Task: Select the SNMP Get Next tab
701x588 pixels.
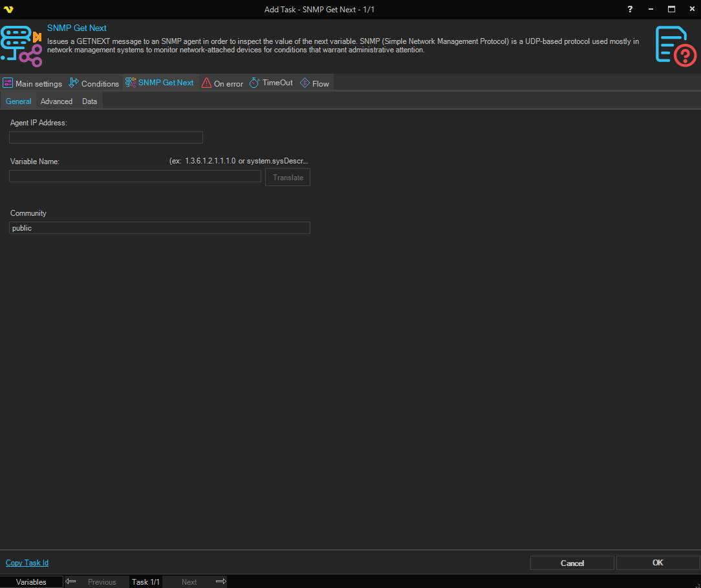Action: 159,83
